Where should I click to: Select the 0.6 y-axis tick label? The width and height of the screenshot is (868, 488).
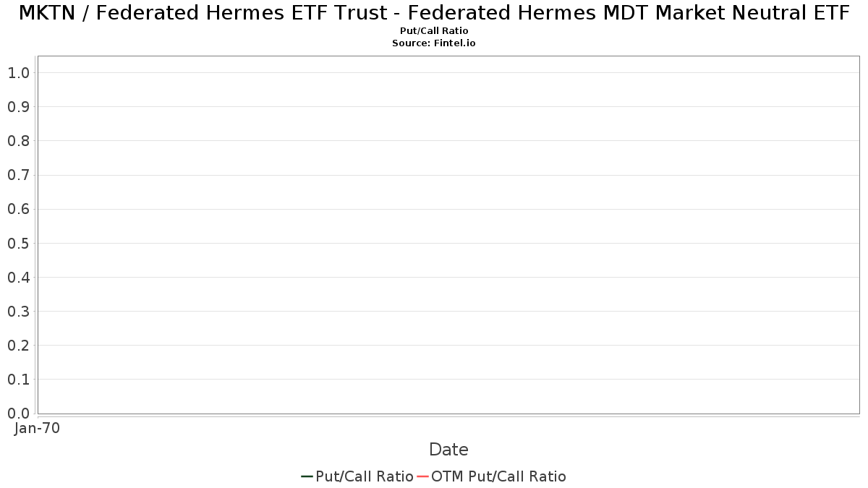pos(19,209)
